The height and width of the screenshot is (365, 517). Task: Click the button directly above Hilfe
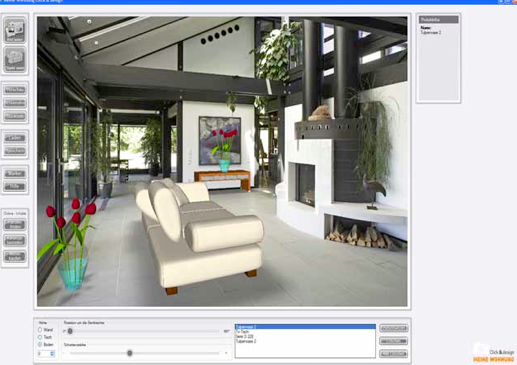click(15, 174)
